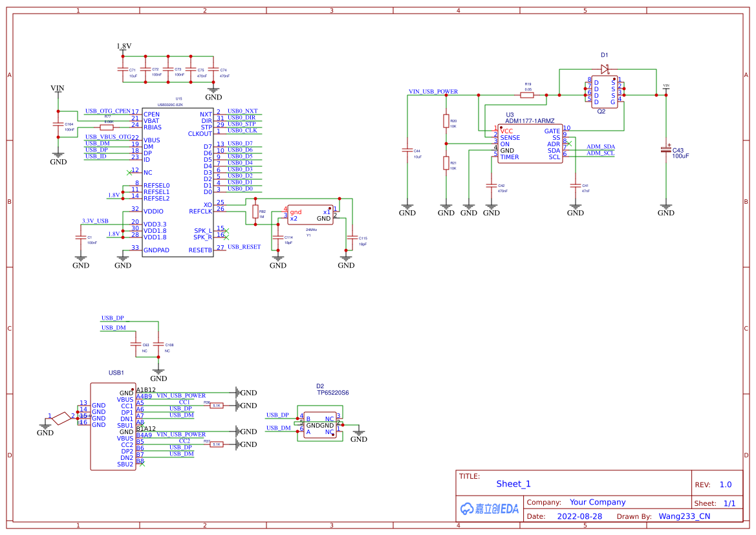Click the VIN_USB_POWER label near R19
The width and height of the screenshot is (756, 535).
coord(433,92)
